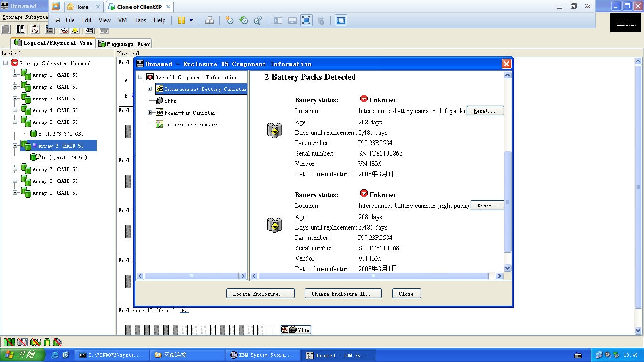Open the snapshot manager wrench-clock icon
The height and width of the screenshot is (362, 644).
pyautogui.click(x=258, y=20)
